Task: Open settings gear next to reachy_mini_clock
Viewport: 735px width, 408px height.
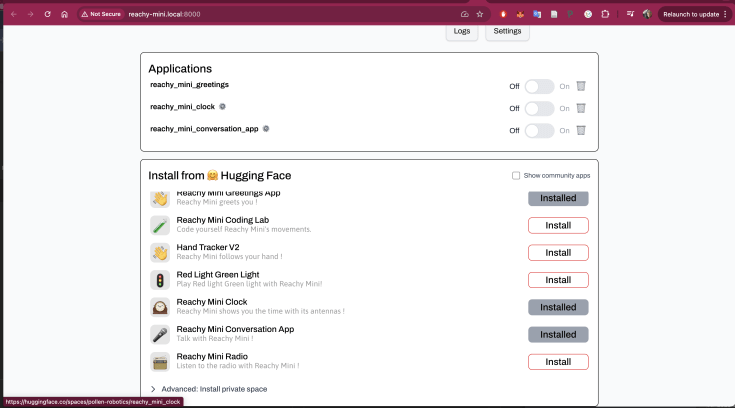Action: [x=223, y=106]
